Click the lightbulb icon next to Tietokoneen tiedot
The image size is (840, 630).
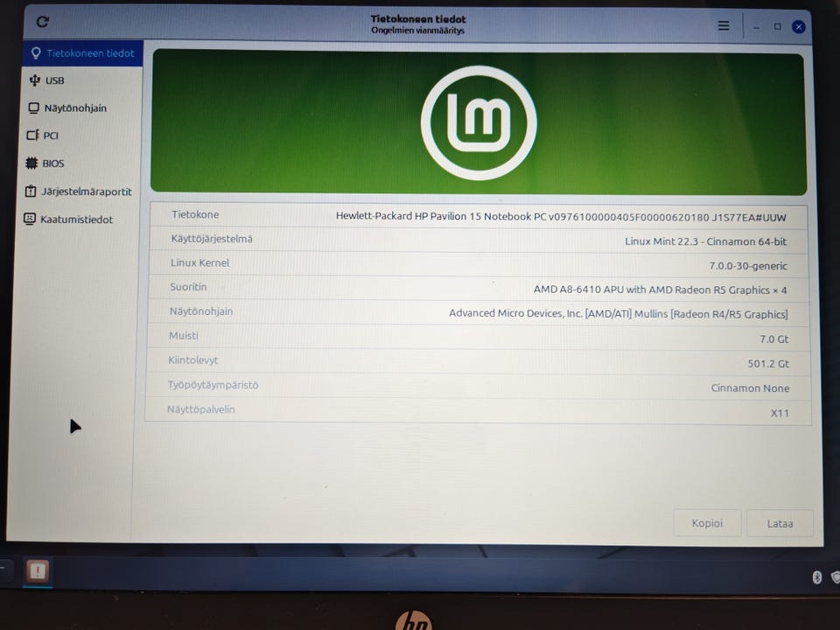(x=36, y=53)
